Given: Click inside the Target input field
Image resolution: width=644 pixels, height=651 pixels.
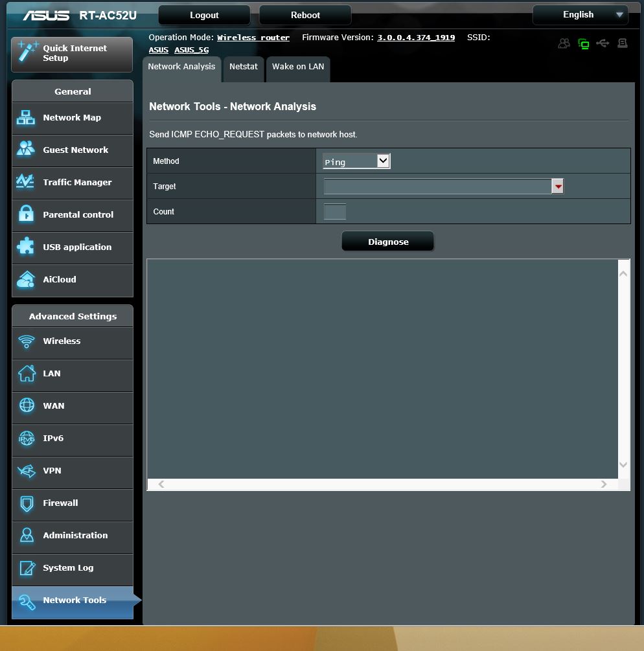Looking at the screenshot, I should point(437,187).
